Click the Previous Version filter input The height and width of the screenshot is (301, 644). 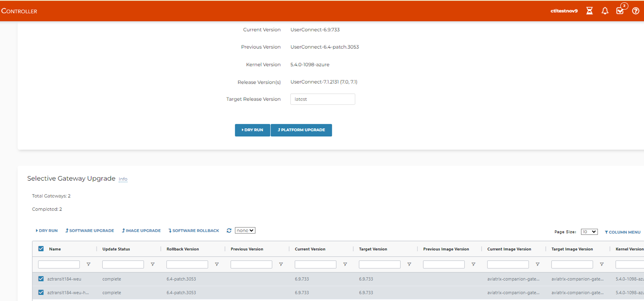point(251,264)
